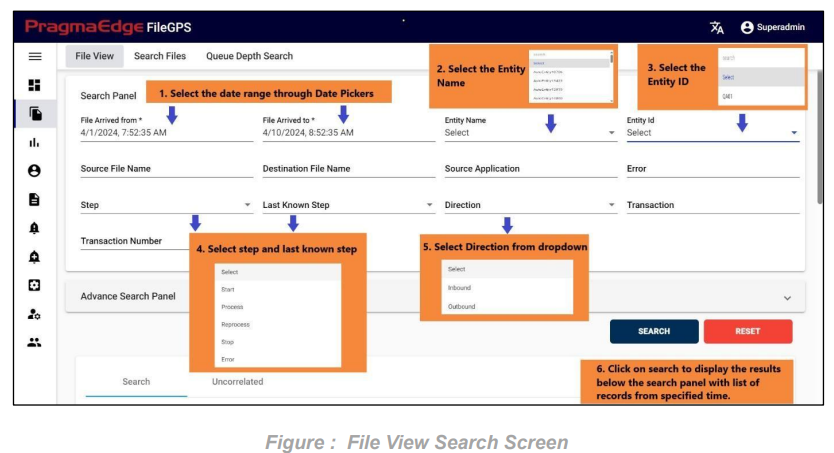Open the Superadmin account menu
834x453 pixels.
[x=775, y=28]
